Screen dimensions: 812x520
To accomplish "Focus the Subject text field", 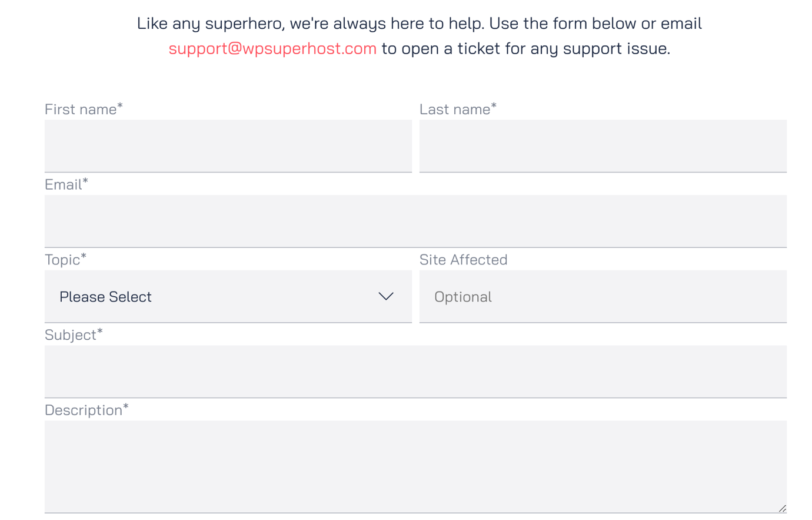I will [x=415, y=371].
